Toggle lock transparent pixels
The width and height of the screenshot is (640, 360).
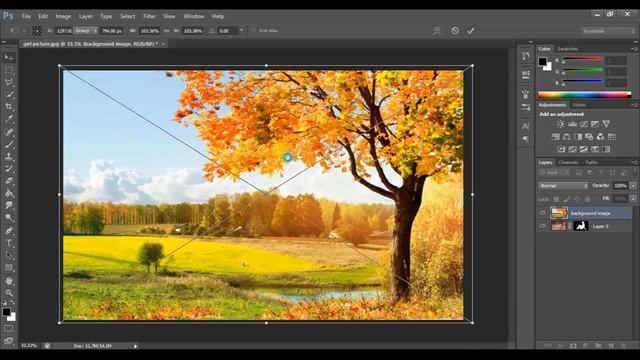(x=556, y=199)
